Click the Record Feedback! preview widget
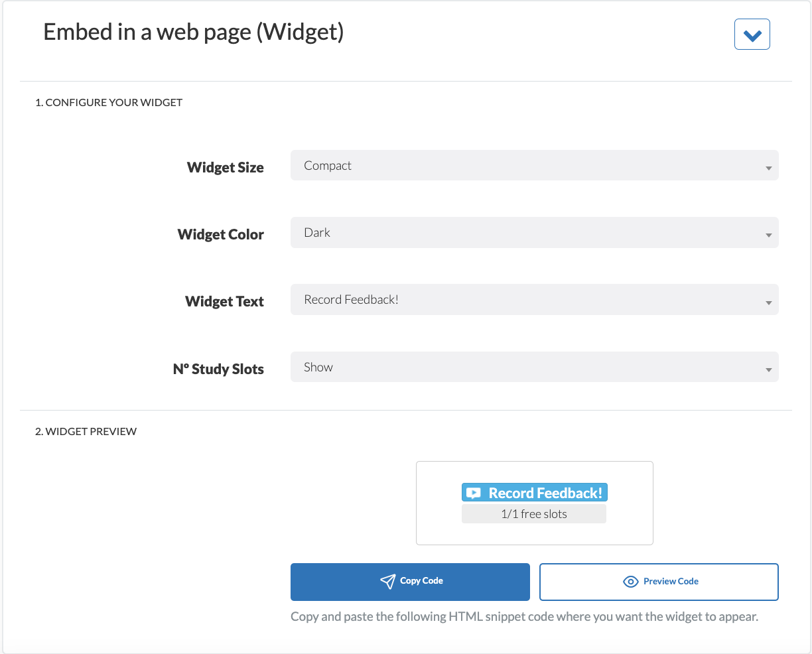Image resolution: width=812 pixels, height=654 pixels. pos(535,492)
